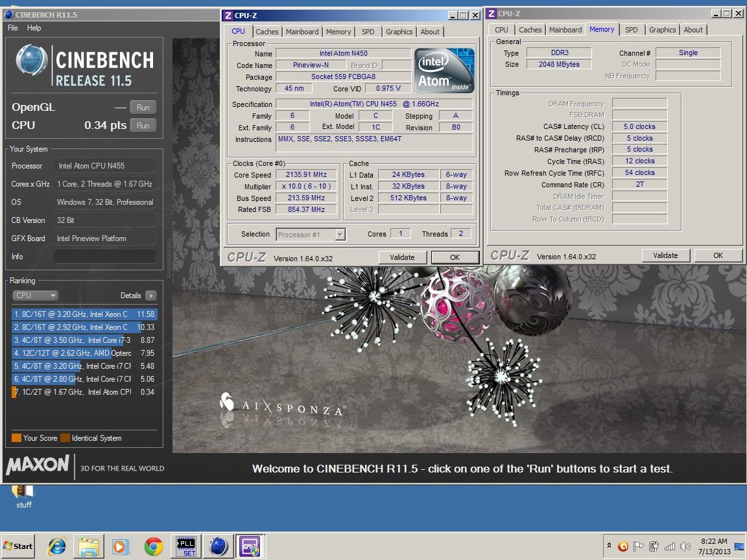Click the Core Speed 2135.91 MHz value
The height and width of the screenshot is (560, 747).
(306, 175)
